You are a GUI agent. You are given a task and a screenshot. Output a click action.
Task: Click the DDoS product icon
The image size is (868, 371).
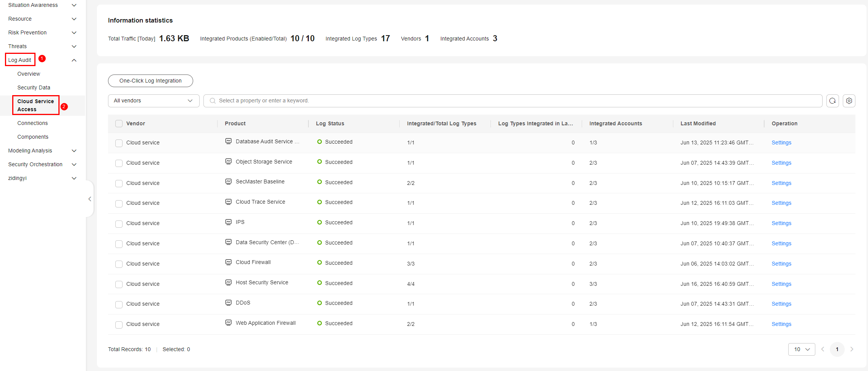(x=228, y=303)
